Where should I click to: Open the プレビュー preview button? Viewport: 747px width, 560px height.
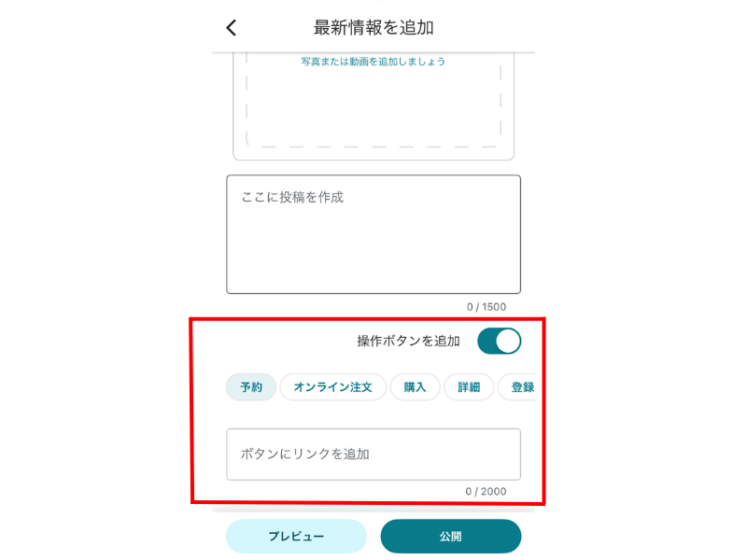296,536
